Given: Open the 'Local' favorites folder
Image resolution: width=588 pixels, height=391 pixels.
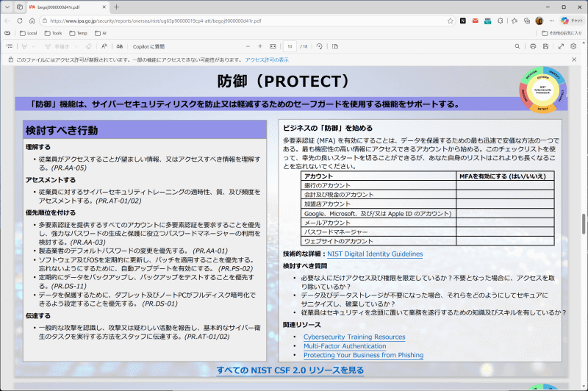Looking at the screenshot, I should tap(29, 33).
